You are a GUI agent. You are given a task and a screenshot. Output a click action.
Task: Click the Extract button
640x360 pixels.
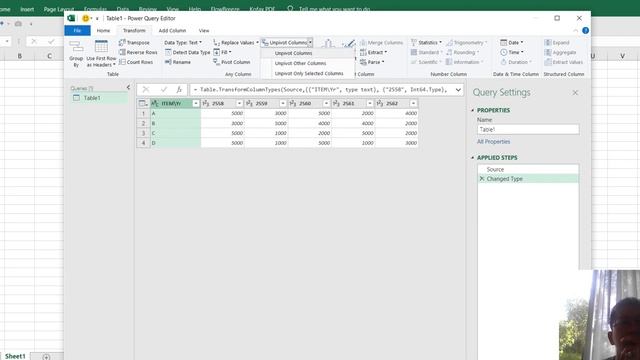click(373, 52)
